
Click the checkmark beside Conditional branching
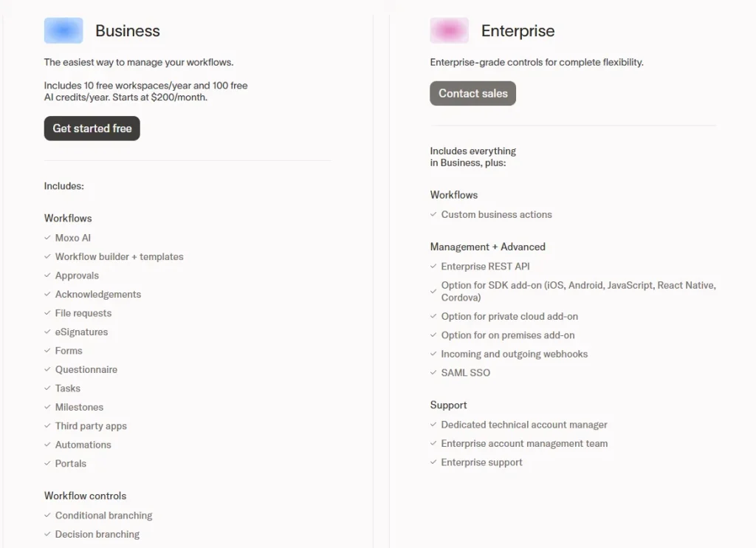click(47, 516)
